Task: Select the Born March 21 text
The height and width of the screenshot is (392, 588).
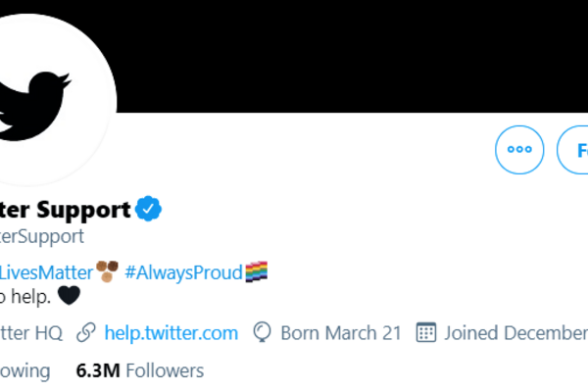Action: pos(340,333)
